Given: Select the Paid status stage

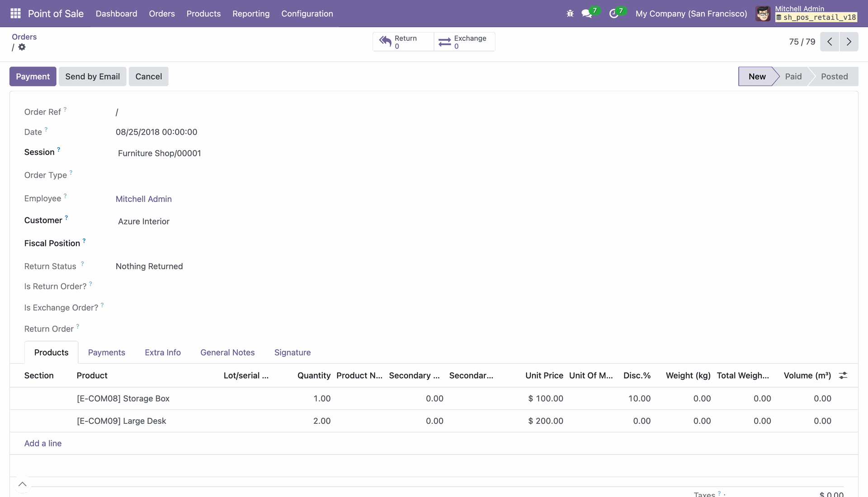Looking at the screenshot, I should 793,76.
